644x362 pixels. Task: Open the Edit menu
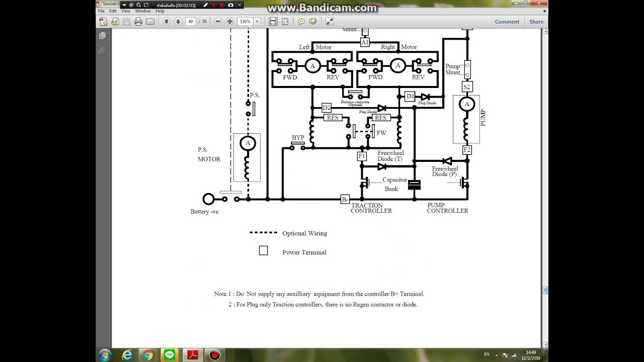click(x=113, y=11)
